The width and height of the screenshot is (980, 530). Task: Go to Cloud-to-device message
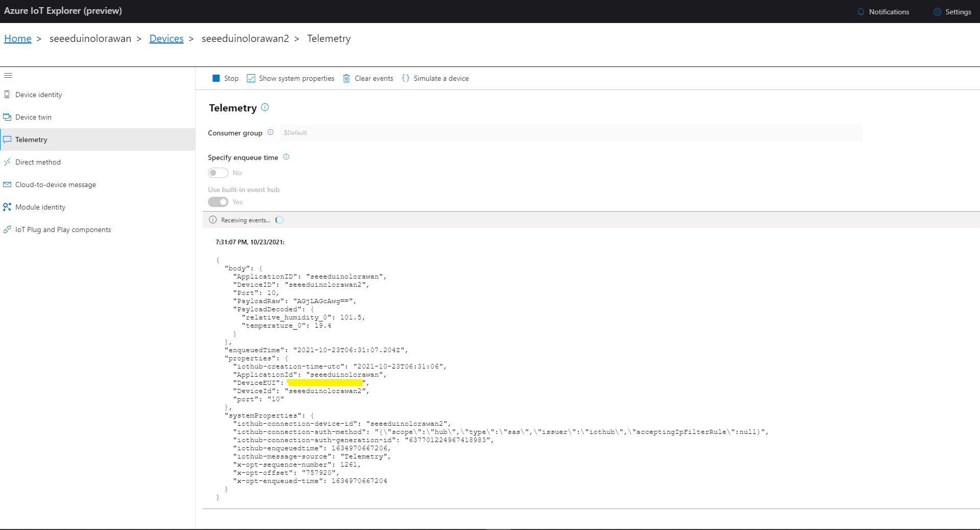pyautogui.click(x=55, y=185)
